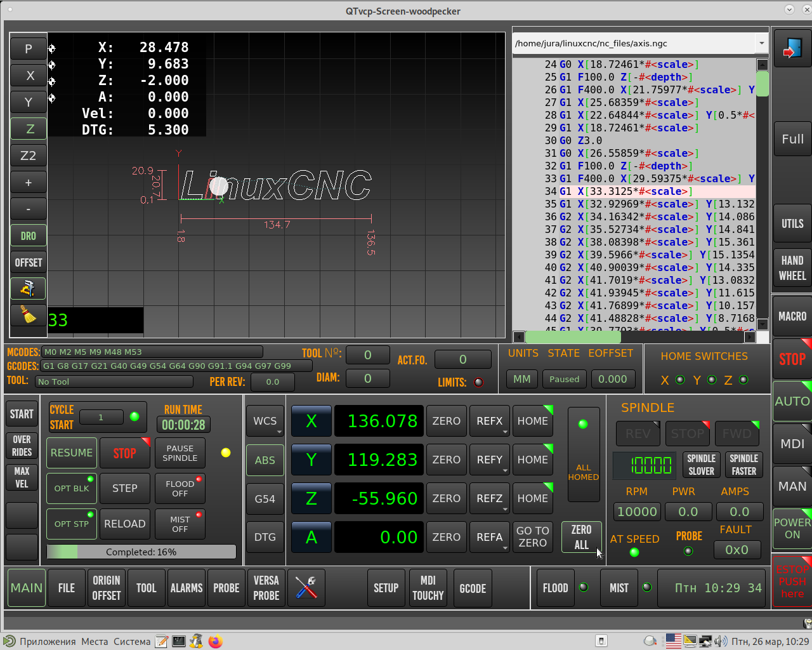Switch preview to X view

(x=28, y=76)
